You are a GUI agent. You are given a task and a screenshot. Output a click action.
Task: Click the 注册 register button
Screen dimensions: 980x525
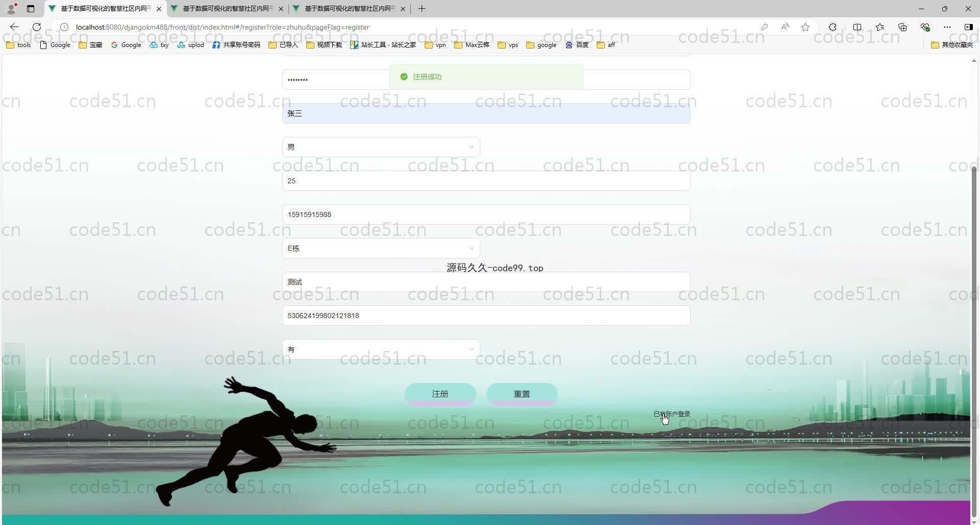440,394
